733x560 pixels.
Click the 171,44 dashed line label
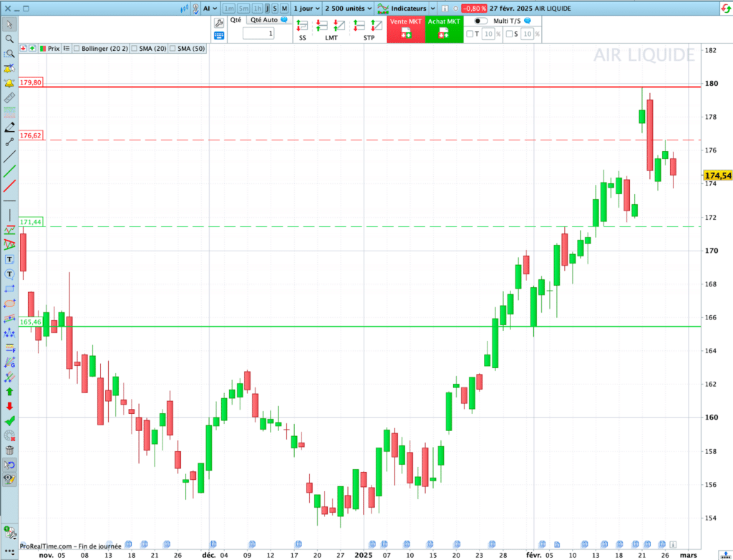point(31,222)
